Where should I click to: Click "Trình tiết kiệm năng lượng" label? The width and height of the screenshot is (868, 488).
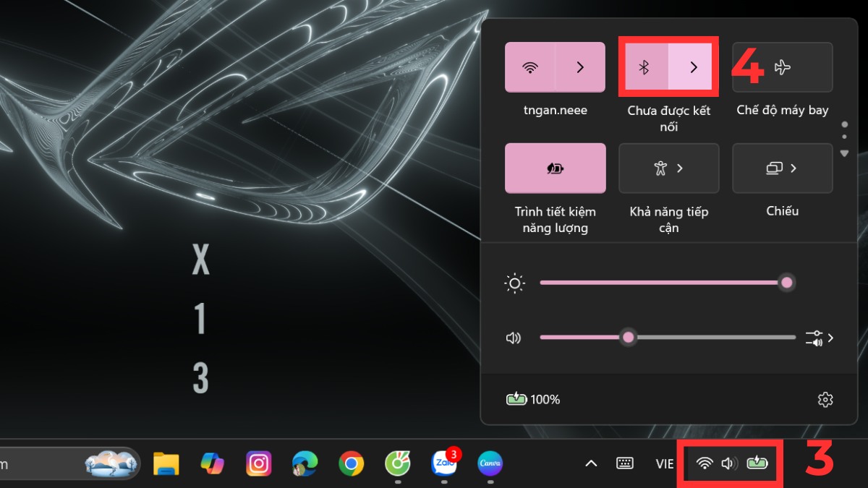point(556,220)
